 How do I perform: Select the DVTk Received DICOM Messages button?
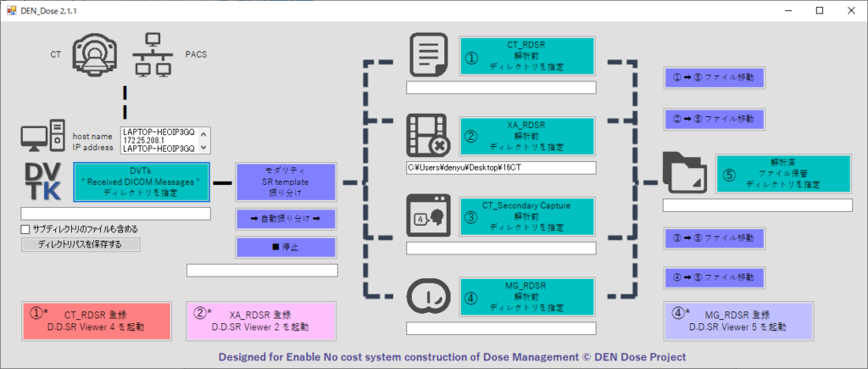[x=141, y=182]
